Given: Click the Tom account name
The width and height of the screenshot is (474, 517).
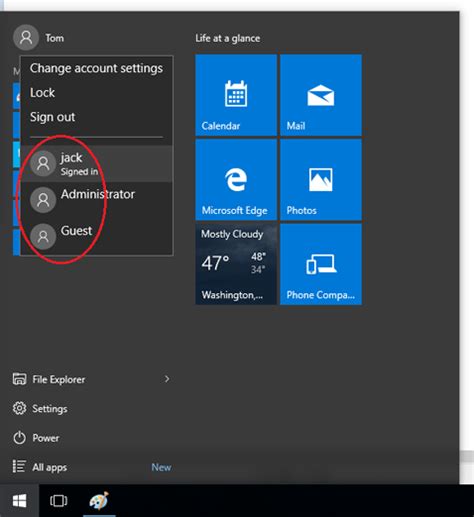Looking at the screenshot, I should 55,38.
